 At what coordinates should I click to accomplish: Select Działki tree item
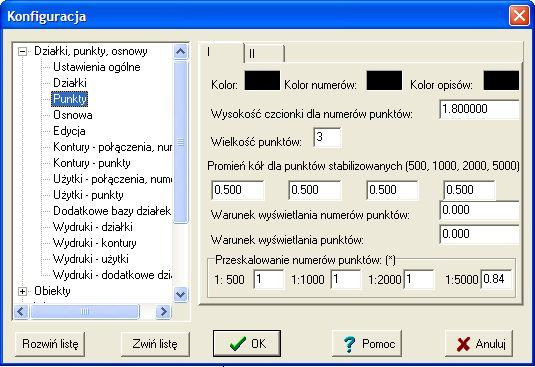pos(70,83)
